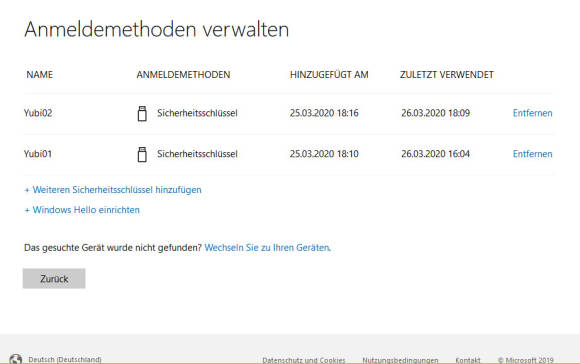Select the Yubi02 name entry
This screenshot has width=580, height=364.
point(38,113)
